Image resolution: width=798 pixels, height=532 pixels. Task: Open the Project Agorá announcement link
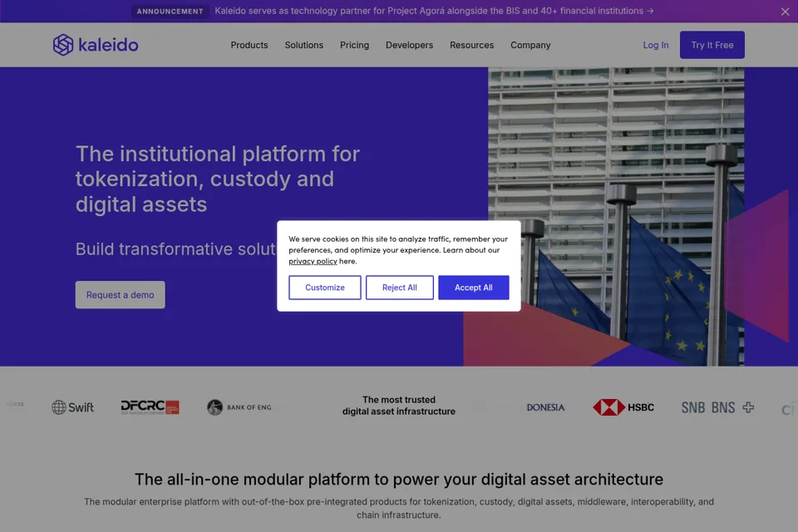click(x=434, y=11)
